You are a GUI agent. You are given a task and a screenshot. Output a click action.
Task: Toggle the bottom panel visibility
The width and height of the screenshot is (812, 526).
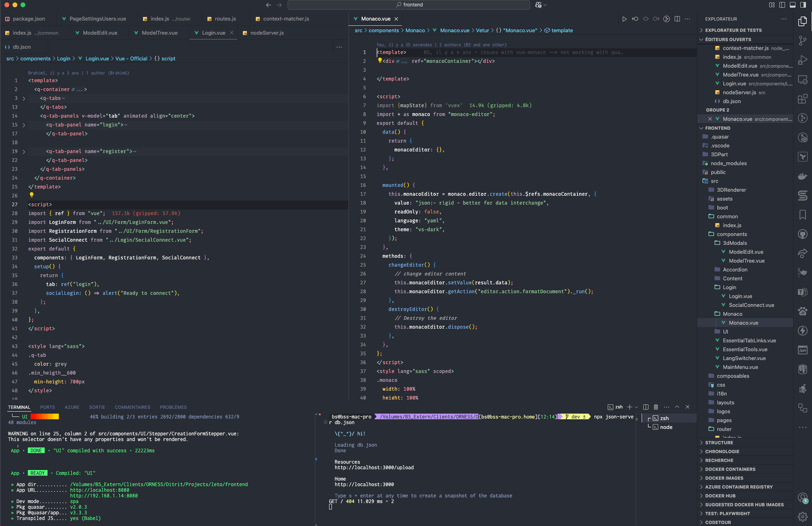click(x=793, y=5)
